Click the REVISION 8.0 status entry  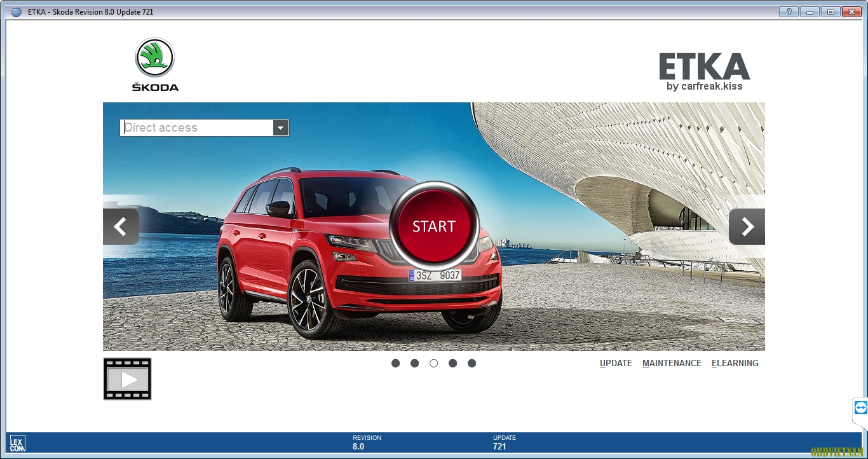coord(367,442)
